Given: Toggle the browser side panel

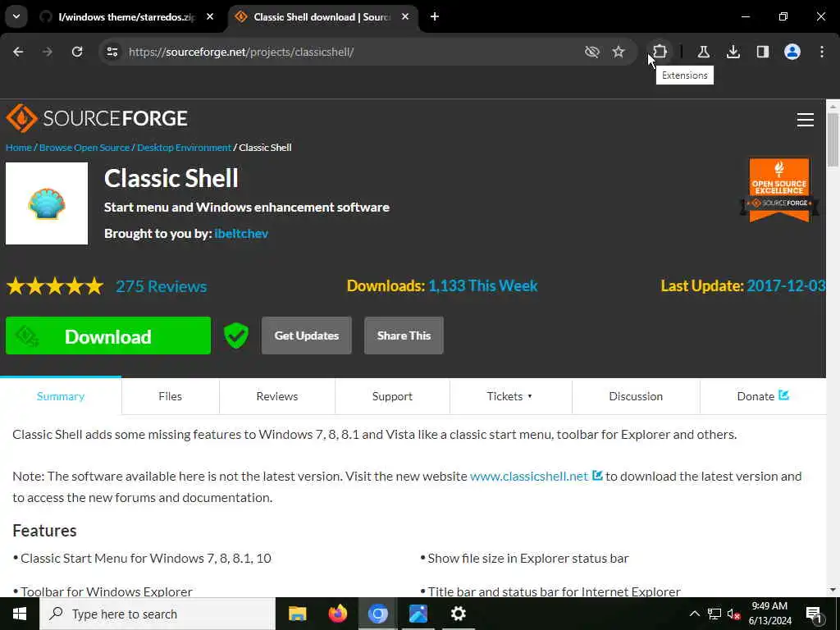Looking at the screenshot, I should (x=762, y=52).
